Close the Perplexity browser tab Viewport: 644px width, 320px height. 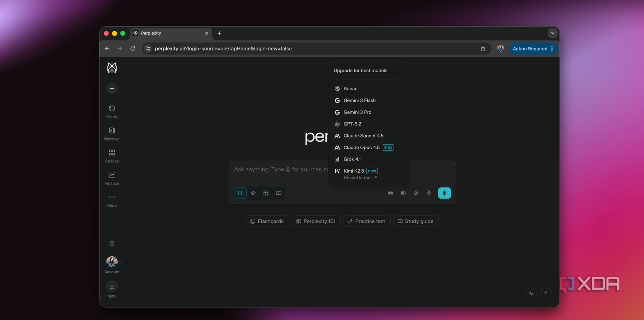coord(206,33)
